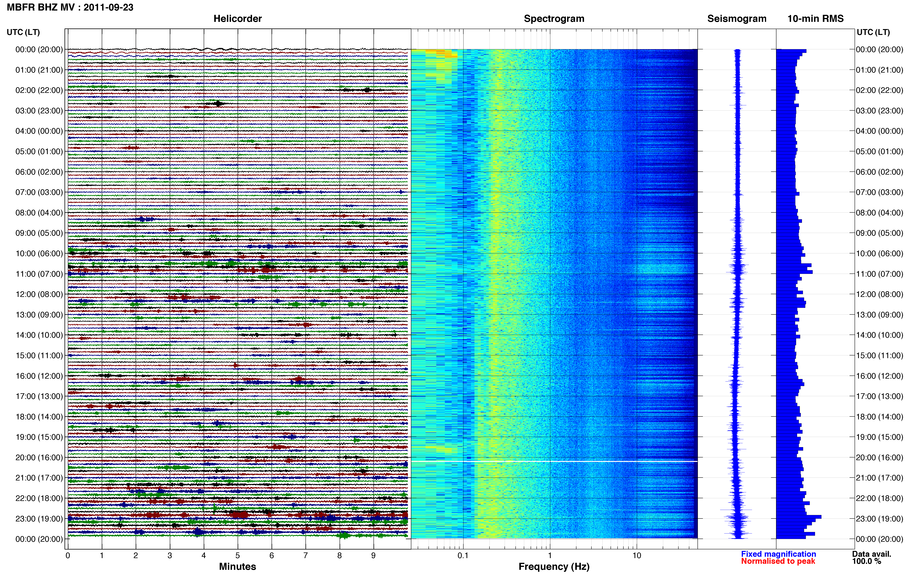Click the 'Normalised to peak' legend text
Image resolution: width=924 pixels, height=578 pixels.
tap(778, 561)
